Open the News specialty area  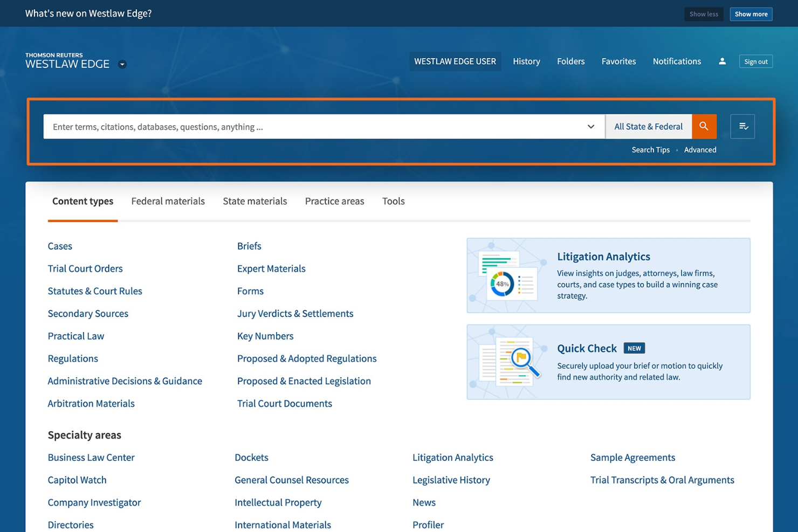(424, 502)
